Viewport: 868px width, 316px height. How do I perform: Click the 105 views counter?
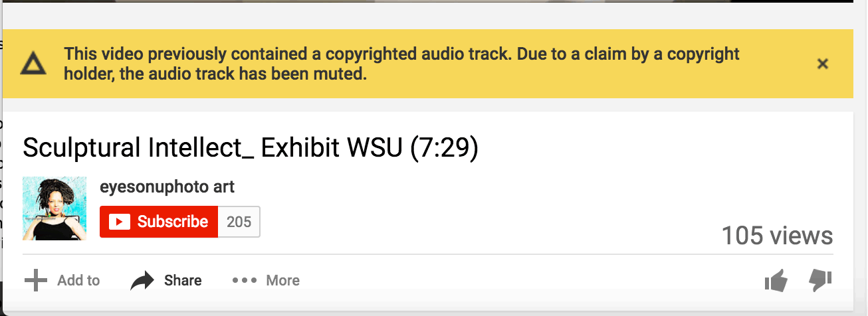(777, 236)
